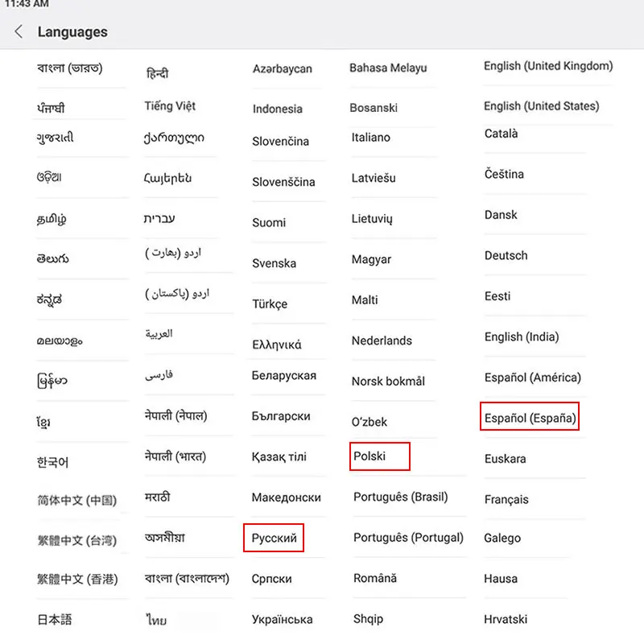Image resolution: width=644 pixels, height=644 pixels.
Task: Choose Azərbaycan language
Action: [x=283, y=68]
